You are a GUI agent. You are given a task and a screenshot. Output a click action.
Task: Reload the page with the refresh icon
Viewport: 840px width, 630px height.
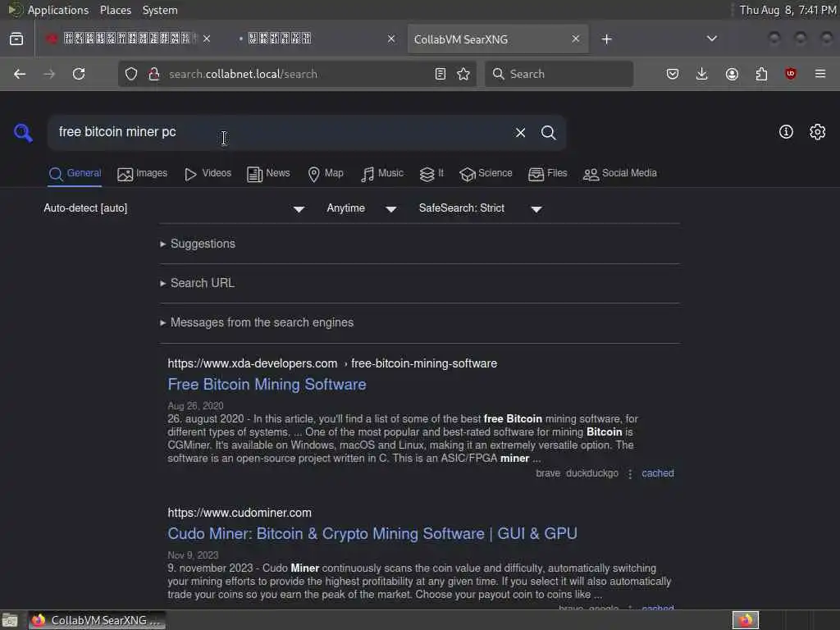[x=79, y=74]
